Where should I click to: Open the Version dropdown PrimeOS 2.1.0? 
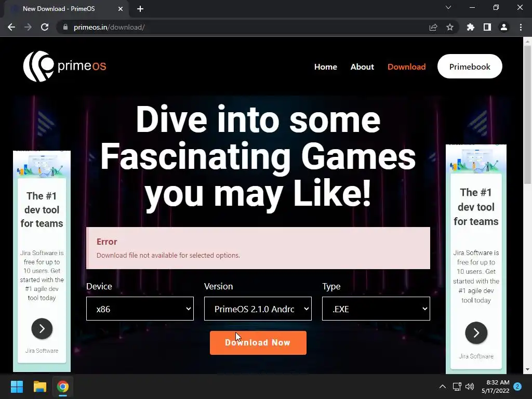258,309
